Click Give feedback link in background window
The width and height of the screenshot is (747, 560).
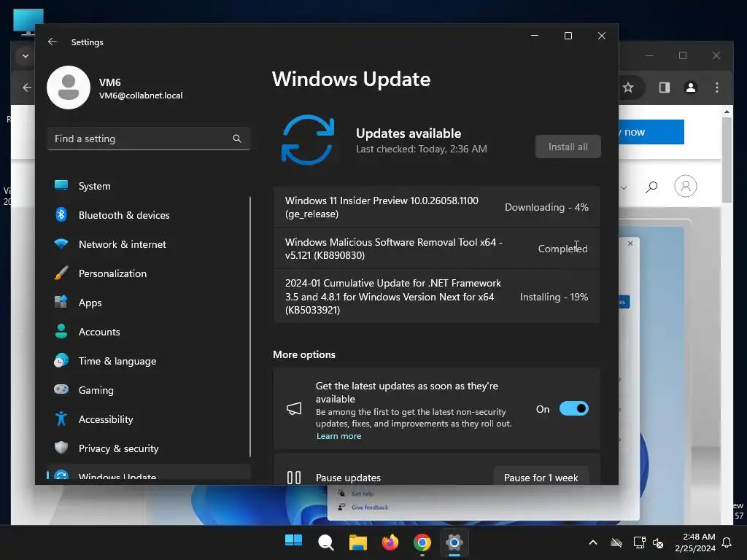370,507
